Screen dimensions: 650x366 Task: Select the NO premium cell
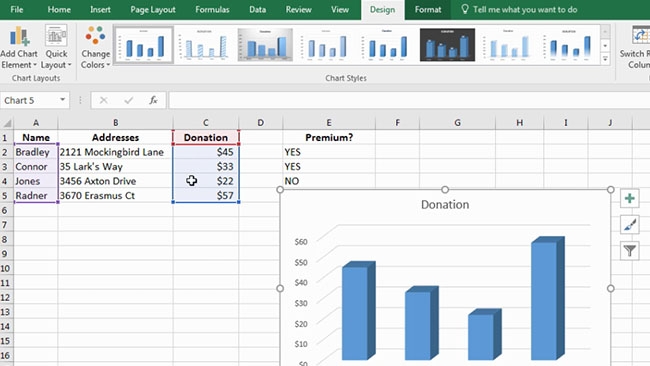pos(329,181)
